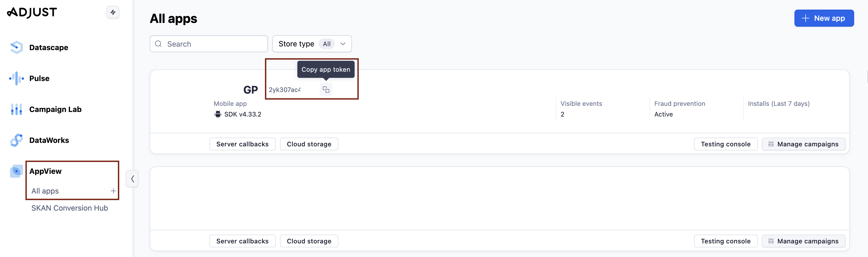Select Datascape in the navigation
Image resolution: width=868 pixels, height=257 pixels.
(48, 47)
